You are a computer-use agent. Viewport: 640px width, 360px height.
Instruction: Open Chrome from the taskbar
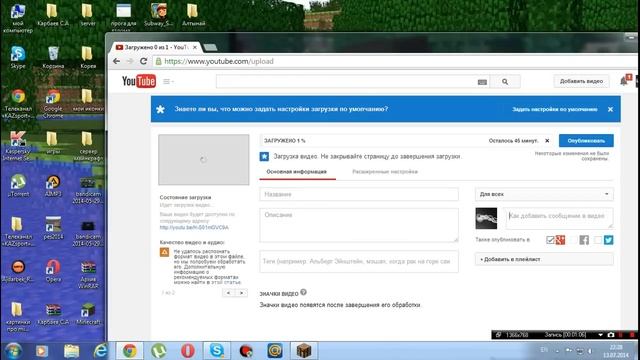pos(130,351)
